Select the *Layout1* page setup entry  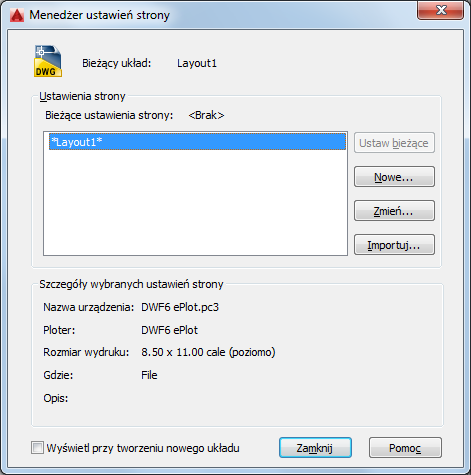[x=197, y=142]
